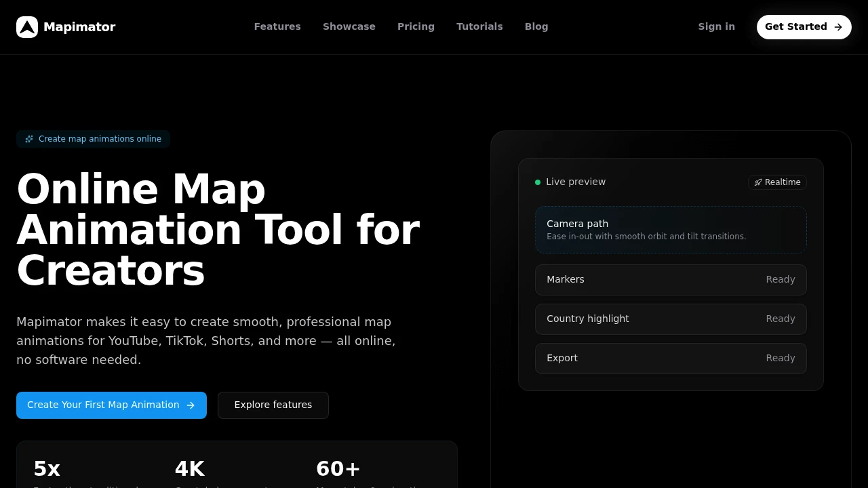Image resolution: width=868 pixels, height=488 pixels.
Task: Click the 'Online Map Animation Tool for Creators' heading
Action: point(218,230)
